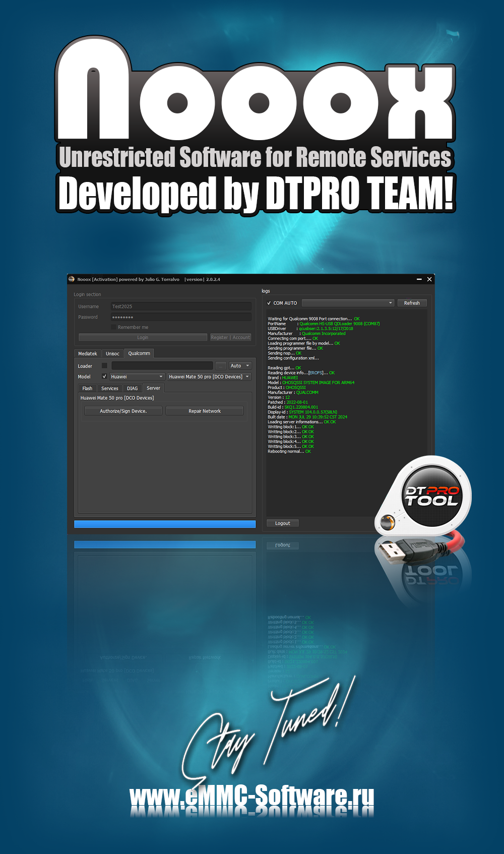Select the Qualcomm tab
Viewport: 504px width, 854px height.
pyautogui.click(x=139, y=353)
